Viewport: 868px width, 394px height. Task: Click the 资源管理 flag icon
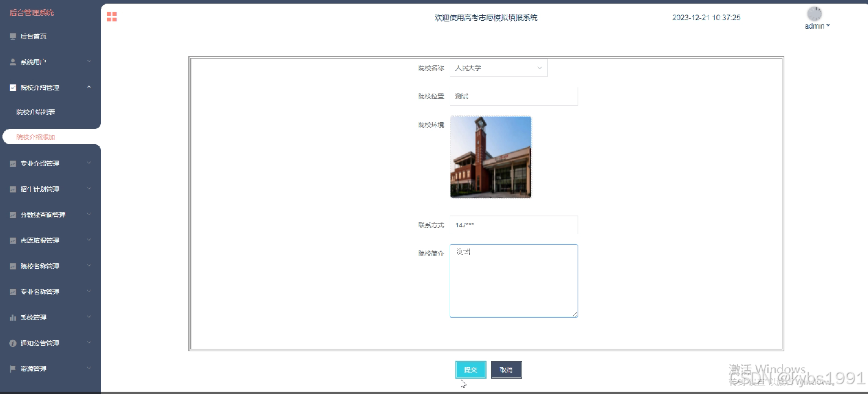tap(13, 369)
